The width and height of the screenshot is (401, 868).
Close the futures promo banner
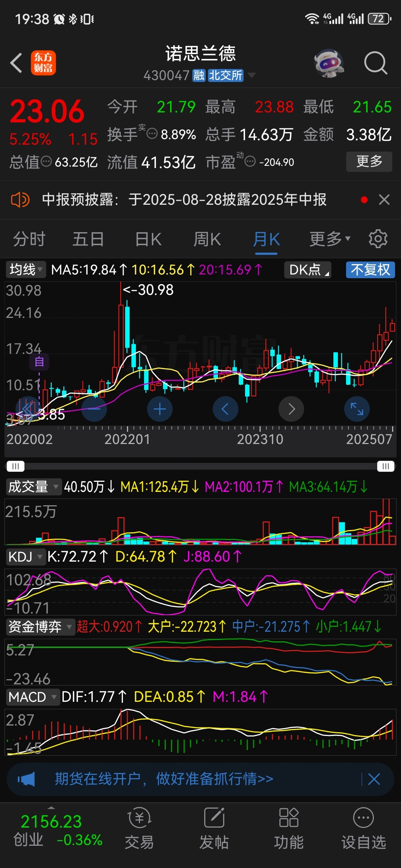[x=374, y=779]
